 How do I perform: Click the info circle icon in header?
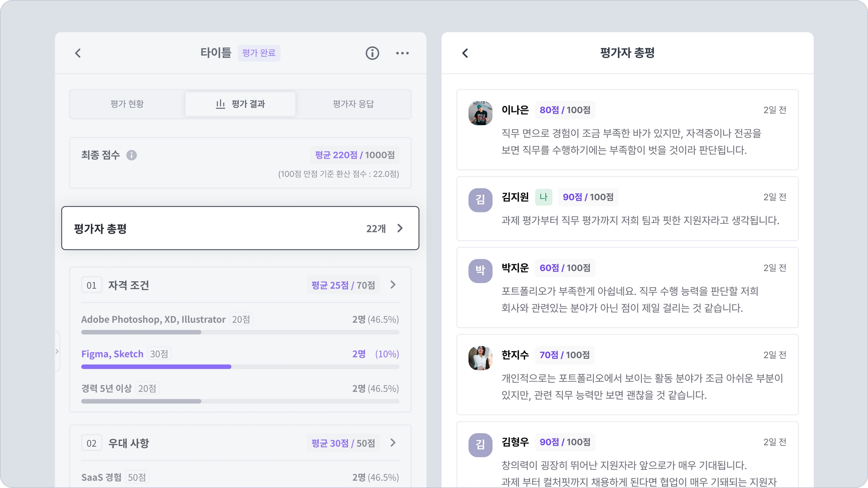pyautogui.click(x=372, y=53)
